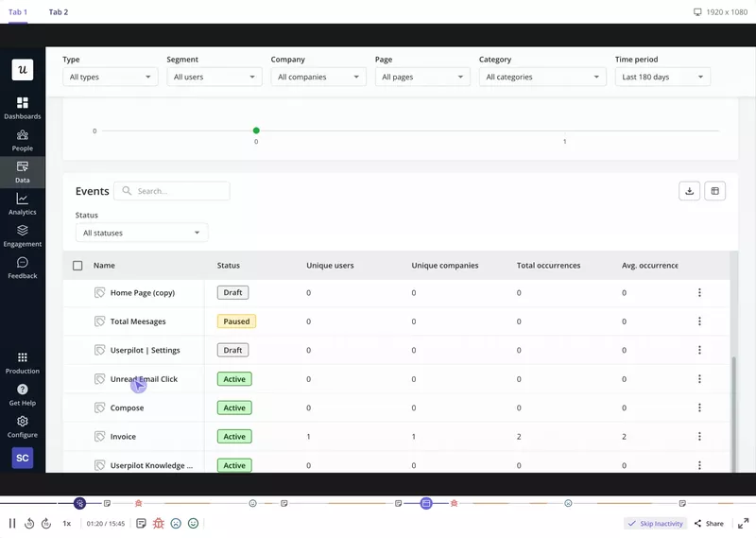Go to People in the sidebar
Image resolution: width=756 pixels, height=538 pixels.
(x=22, y=140)
